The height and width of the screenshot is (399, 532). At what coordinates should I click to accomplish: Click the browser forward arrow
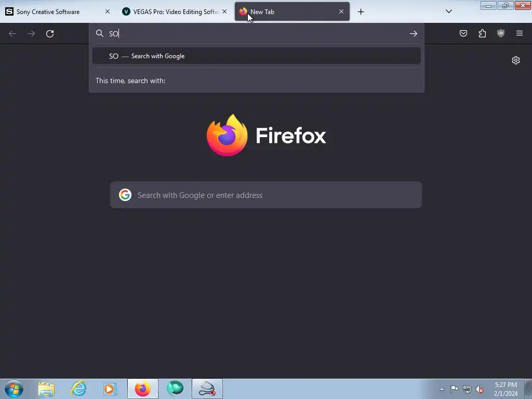point(31,34)
